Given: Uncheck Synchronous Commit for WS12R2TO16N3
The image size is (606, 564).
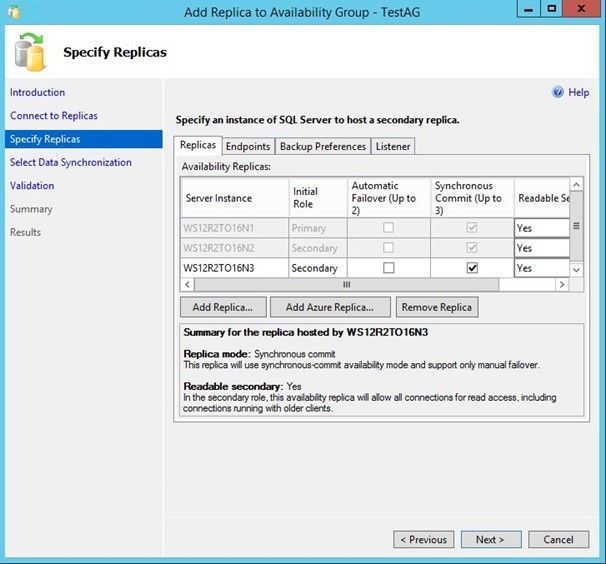Looking at the screenshot, I should pos(472,268).
